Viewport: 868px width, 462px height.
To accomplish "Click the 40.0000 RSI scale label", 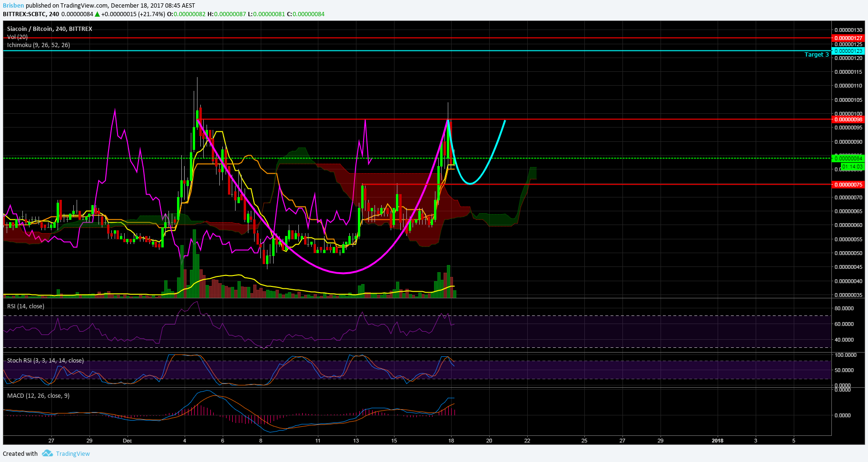I will click(844, 340).
